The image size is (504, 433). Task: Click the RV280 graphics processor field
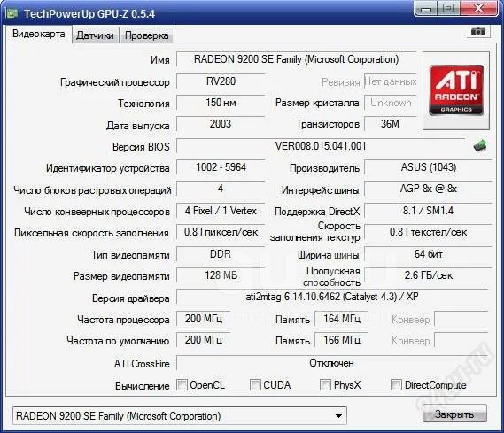pyautogui.click(x=221, y=81)
